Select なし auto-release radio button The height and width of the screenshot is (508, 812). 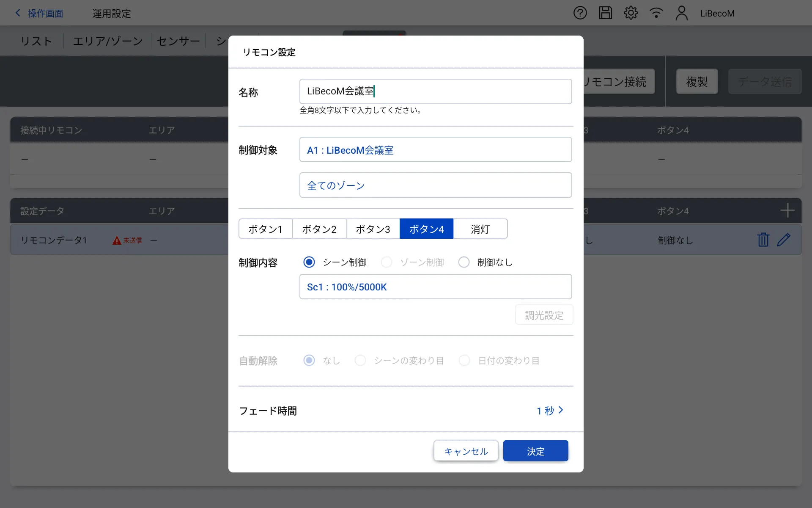click(309, 361)
